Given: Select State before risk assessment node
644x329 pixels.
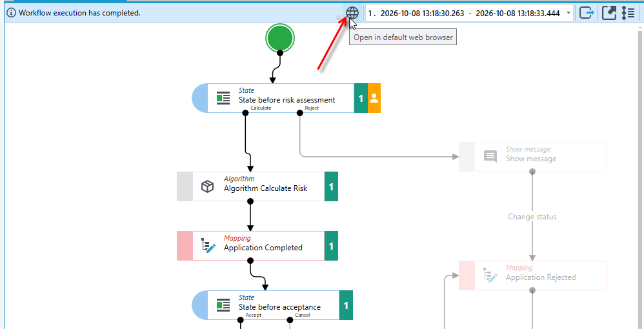Looking at the screenshot, I should tap(286, 98).
